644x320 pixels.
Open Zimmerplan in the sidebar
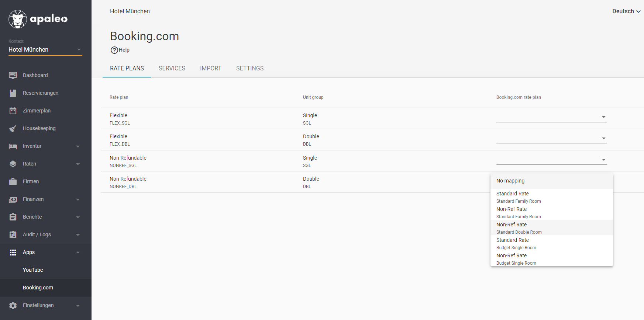37,111
